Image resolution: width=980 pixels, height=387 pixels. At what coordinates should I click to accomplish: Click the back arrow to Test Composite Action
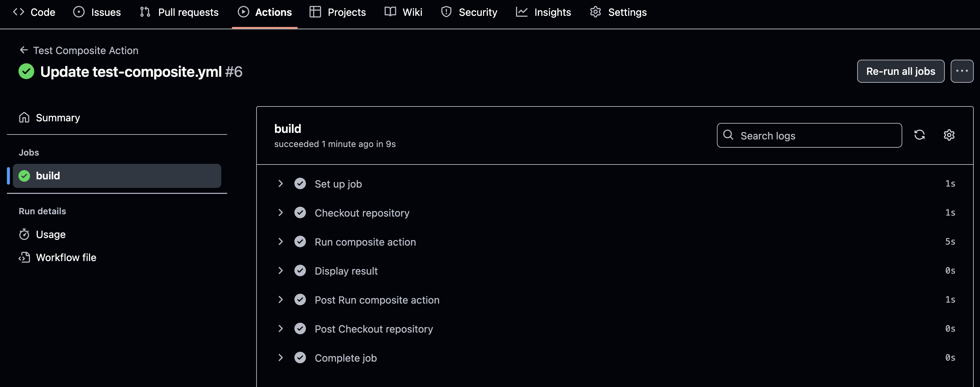pos(24,50)
